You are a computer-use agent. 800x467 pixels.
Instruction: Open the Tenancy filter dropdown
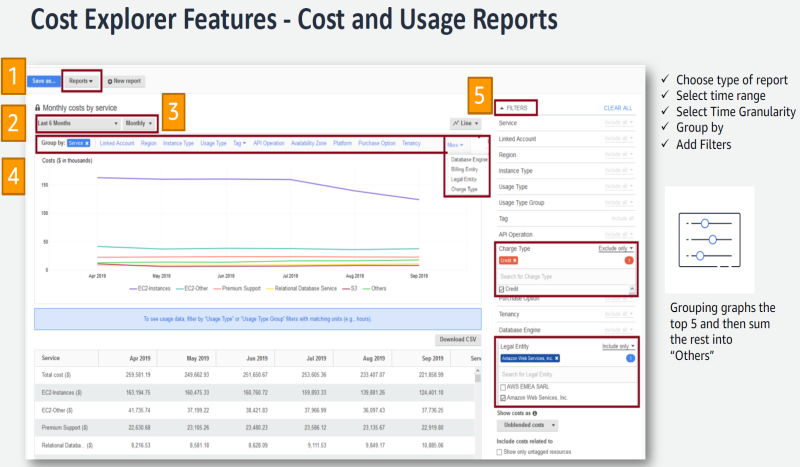(619, 313)
